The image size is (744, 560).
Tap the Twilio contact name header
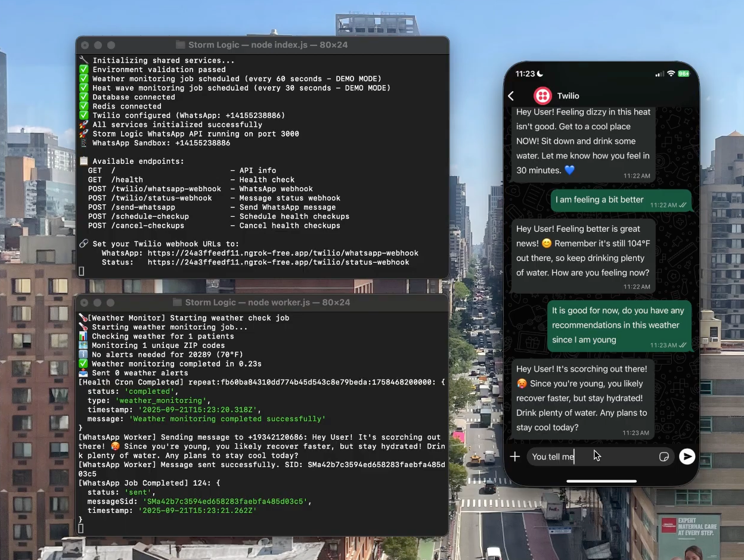[568, 96]
